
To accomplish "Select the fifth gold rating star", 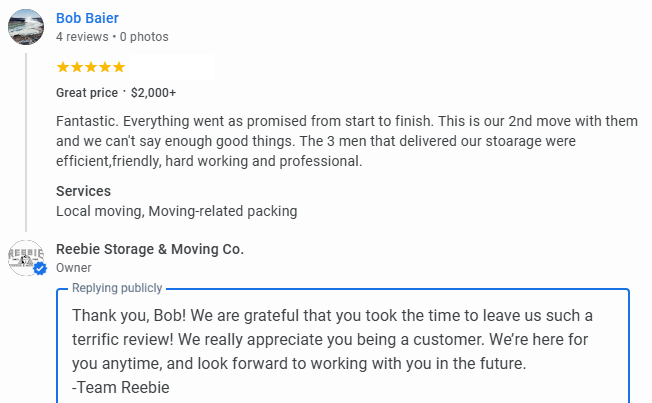I will coord(119,67).
